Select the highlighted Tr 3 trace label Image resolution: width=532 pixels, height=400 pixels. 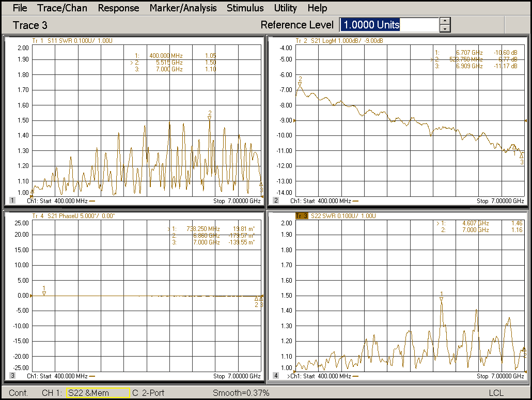coord(301,216)
